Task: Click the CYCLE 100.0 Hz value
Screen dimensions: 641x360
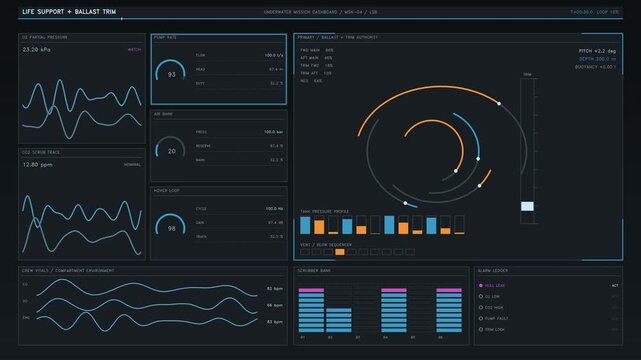Action: click(274, 208)
